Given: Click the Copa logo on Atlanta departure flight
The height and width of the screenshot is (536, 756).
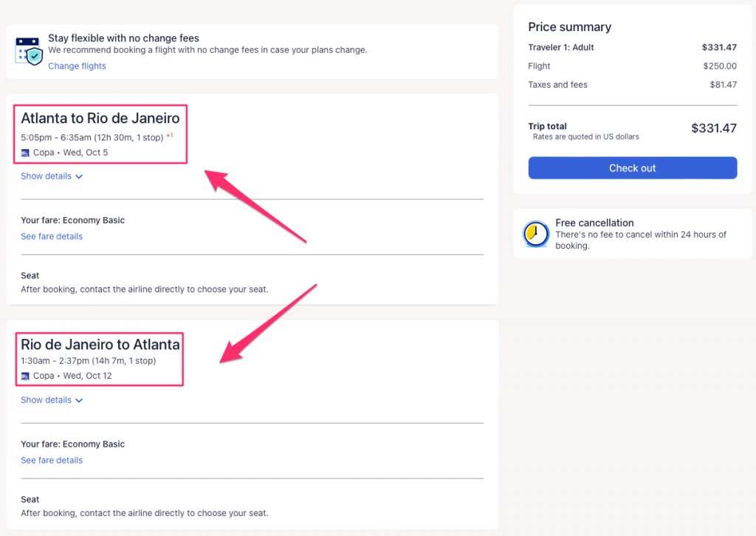Looking at the screenshot, I should [25, 153].
